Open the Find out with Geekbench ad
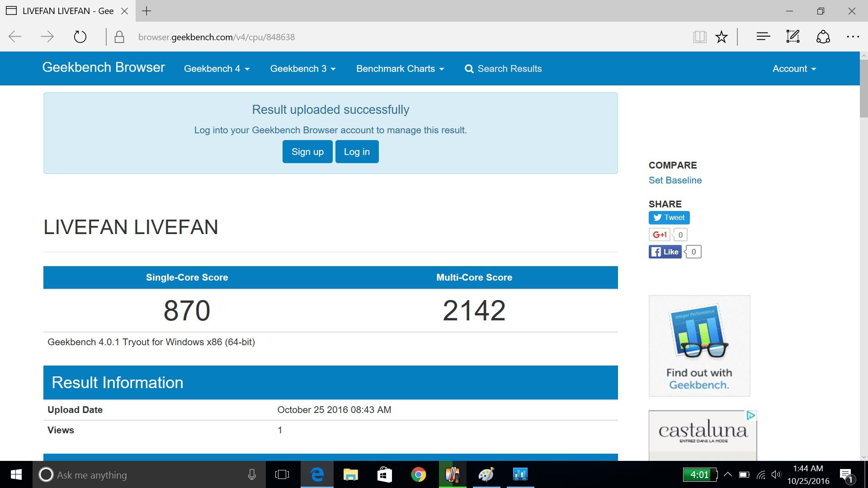The height and width of the screenshot is (488, 868). [x=699, y=346]
